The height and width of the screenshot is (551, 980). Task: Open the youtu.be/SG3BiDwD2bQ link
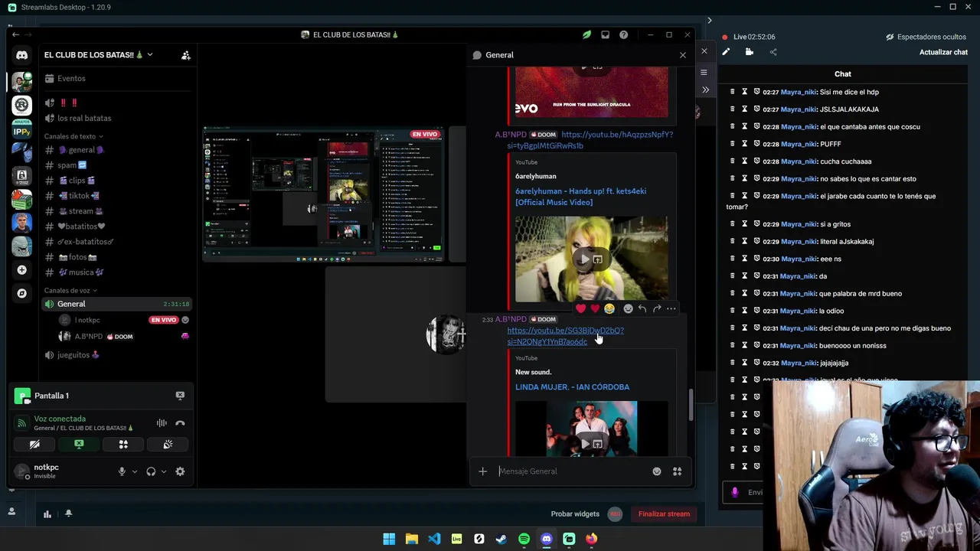565,336
